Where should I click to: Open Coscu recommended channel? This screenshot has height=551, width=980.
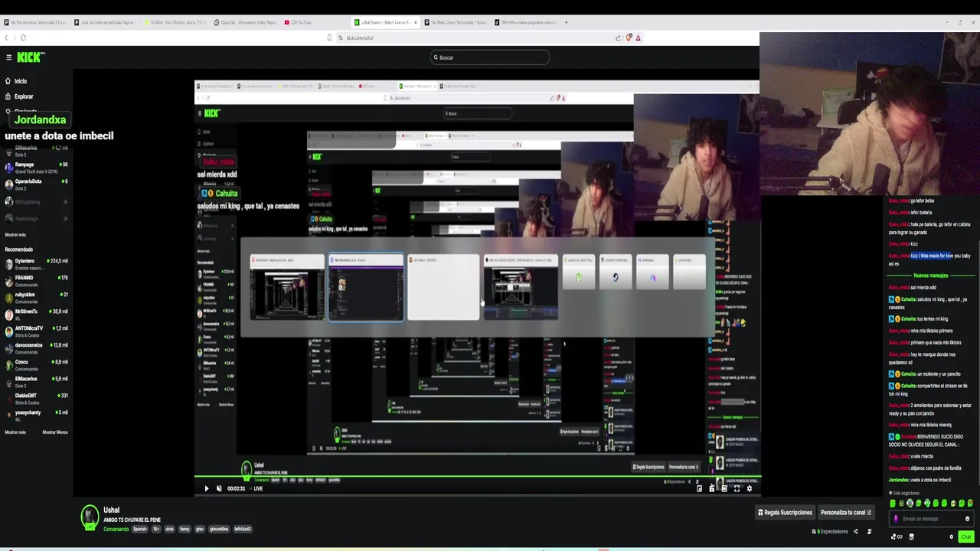[36, 364]
